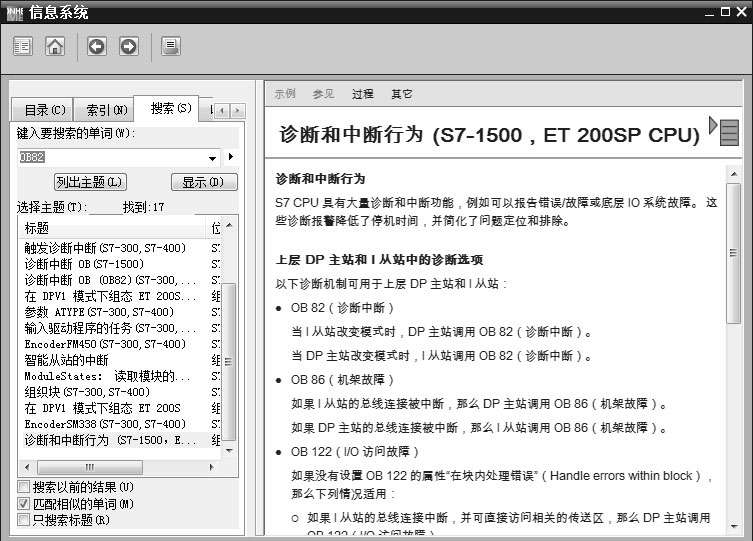Navigate forward with the right arrow icon
Image resolution: width=753 pixels, height=541 pixels.
tap(128, 47)
